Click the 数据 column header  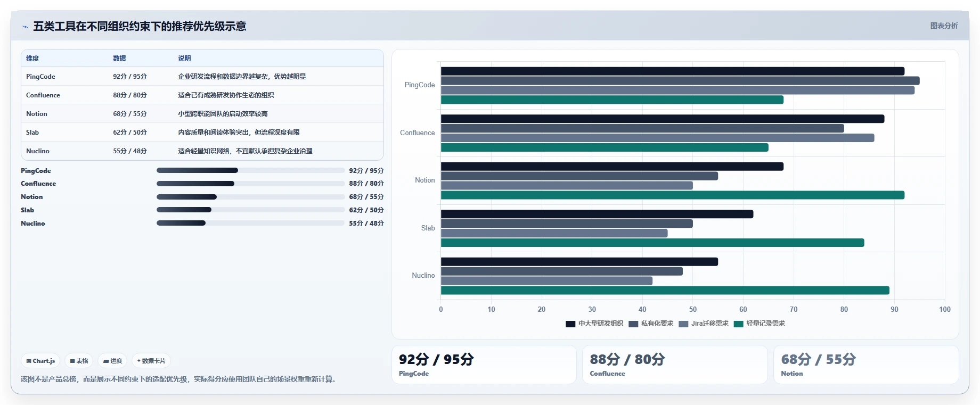119,59
